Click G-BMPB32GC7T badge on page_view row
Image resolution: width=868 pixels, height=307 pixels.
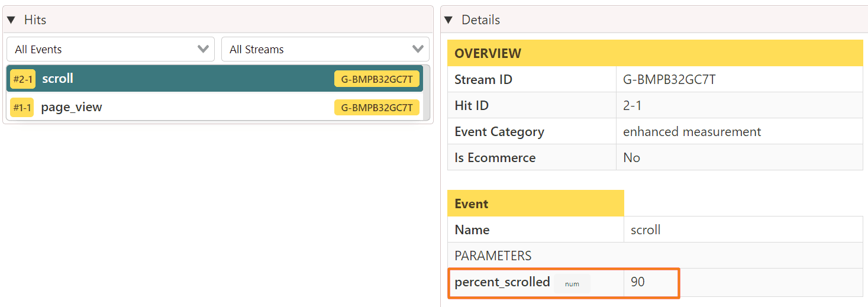[377, 107]
